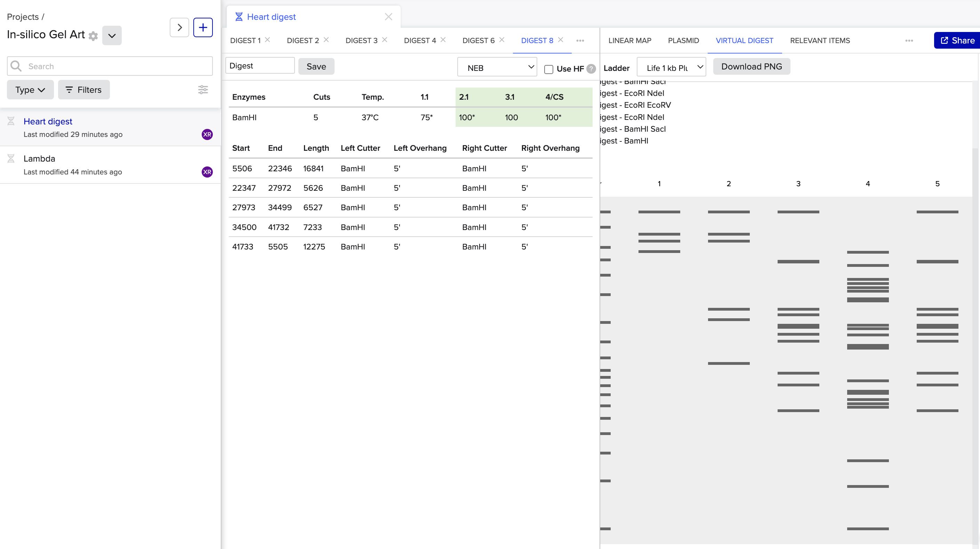980x549 pixels.
Task: Open the list view options sliders icon
Action: (x=203, y=90)
